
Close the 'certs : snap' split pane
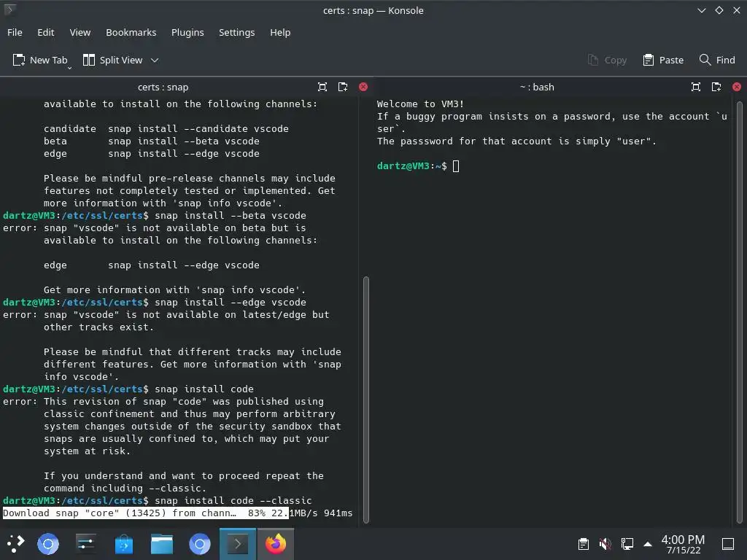(x=363, y=87)
